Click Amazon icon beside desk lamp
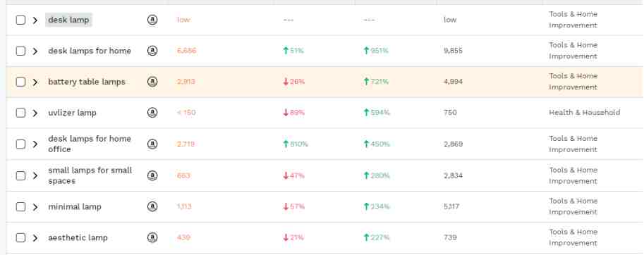Image resolution: width=644 pixels, height=255 pixels. tap(152, 20)
